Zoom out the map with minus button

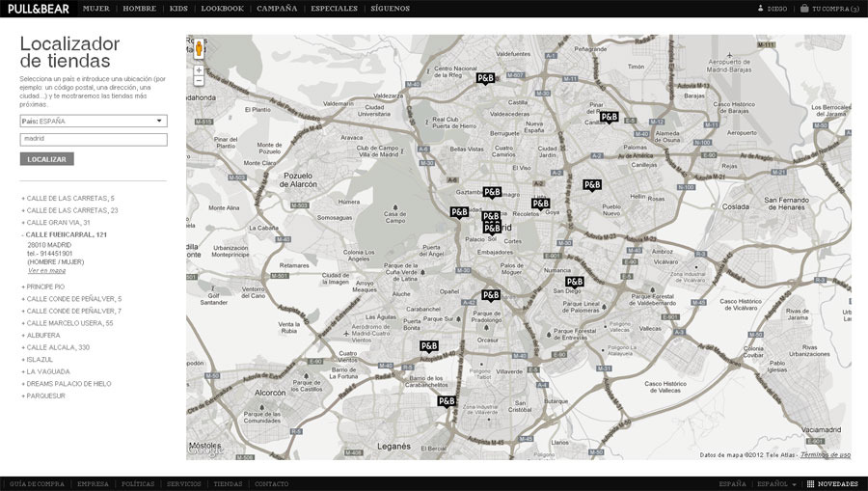(199, 81)
